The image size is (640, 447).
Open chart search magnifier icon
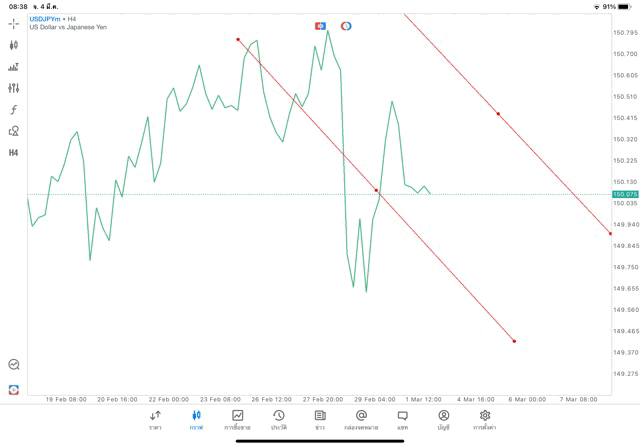tap(13, 365)
